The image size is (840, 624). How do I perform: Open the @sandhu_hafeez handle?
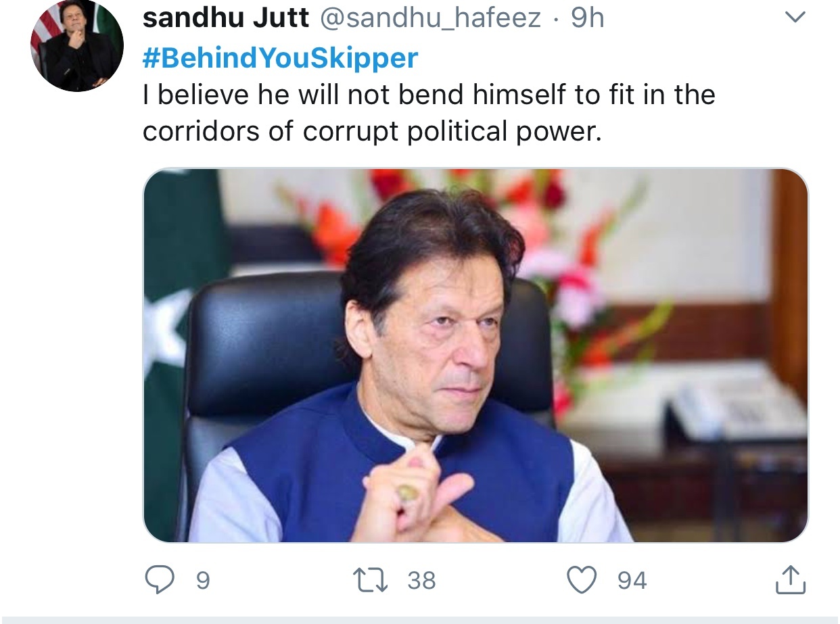430,19
